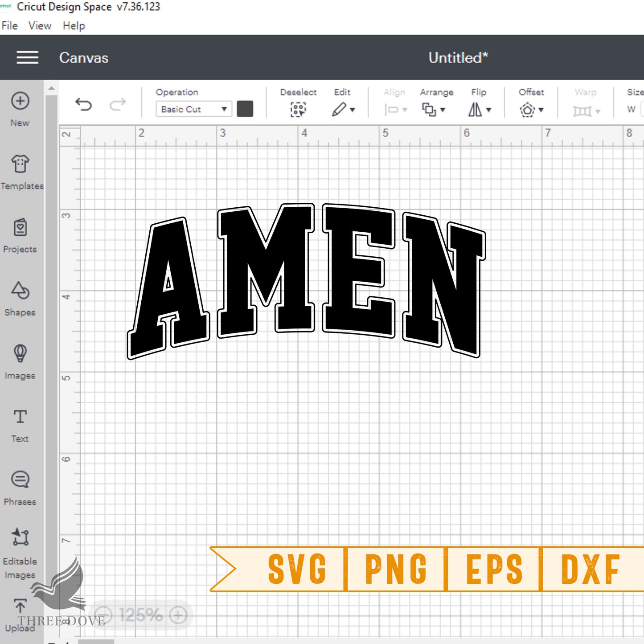644x644 pixels.
Task: Click the Operation label
Action: (177, 92)
